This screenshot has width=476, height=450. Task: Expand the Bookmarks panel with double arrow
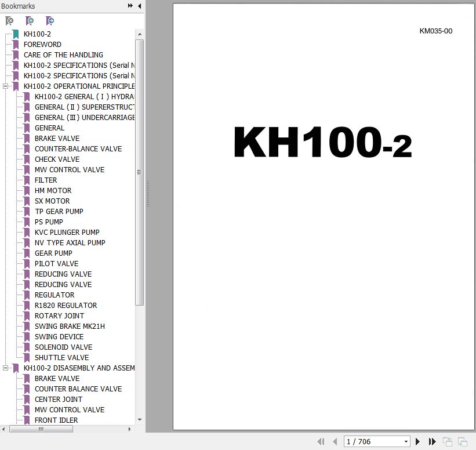click(x=130, y=6)
